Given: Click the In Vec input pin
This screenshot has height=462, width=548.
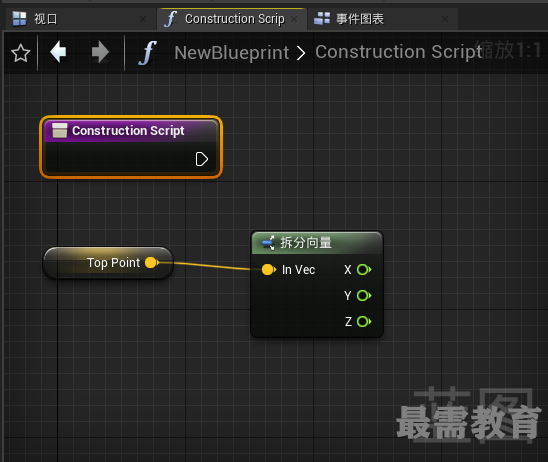Looking at the screenshot, I should 268,270.
